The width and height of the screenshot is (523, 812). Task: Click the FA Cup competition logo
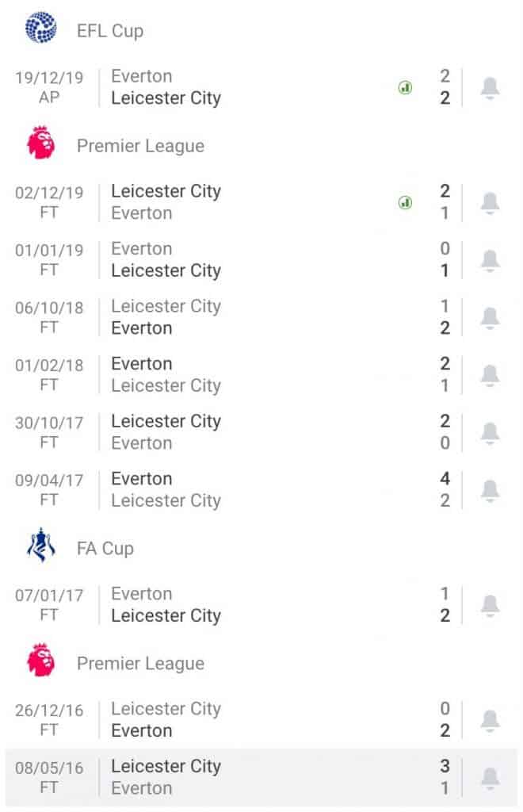40,548
